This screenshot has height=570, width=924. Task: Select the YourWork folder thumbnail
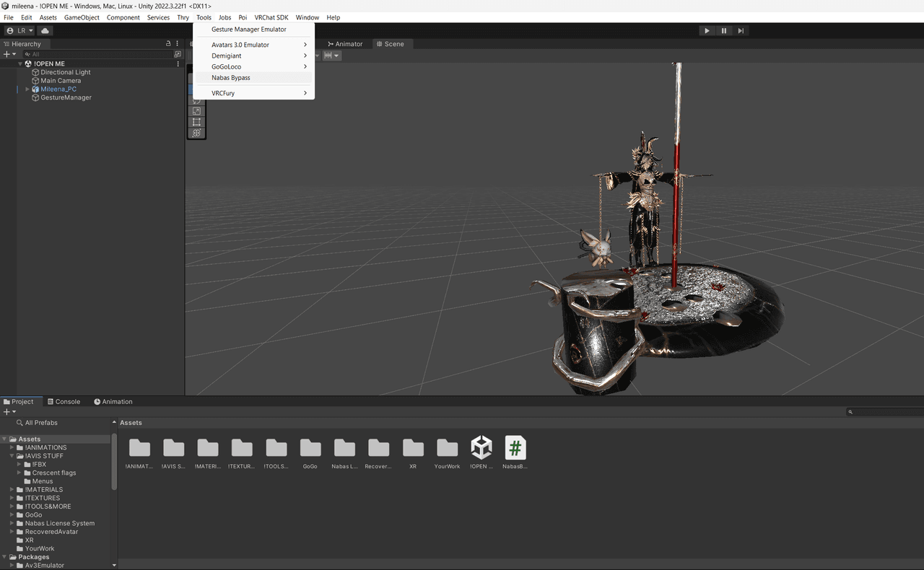[447, 448]
